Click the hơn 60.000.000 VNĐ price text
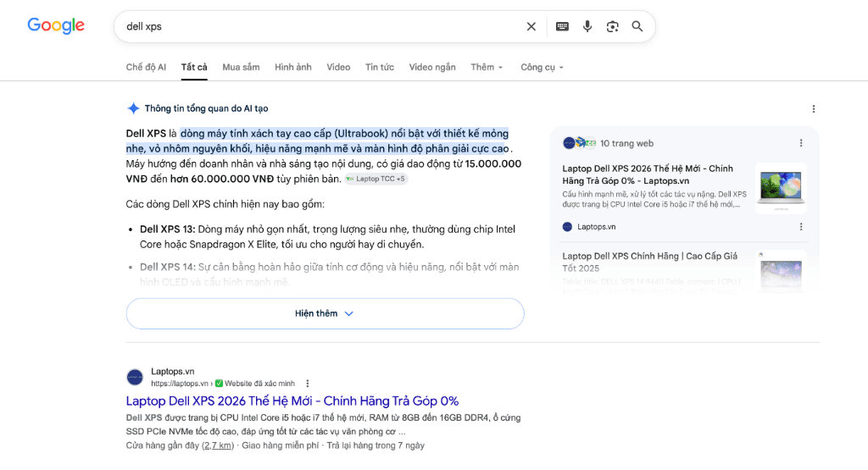Screen dimensions: 868x470 click(222, 180)
